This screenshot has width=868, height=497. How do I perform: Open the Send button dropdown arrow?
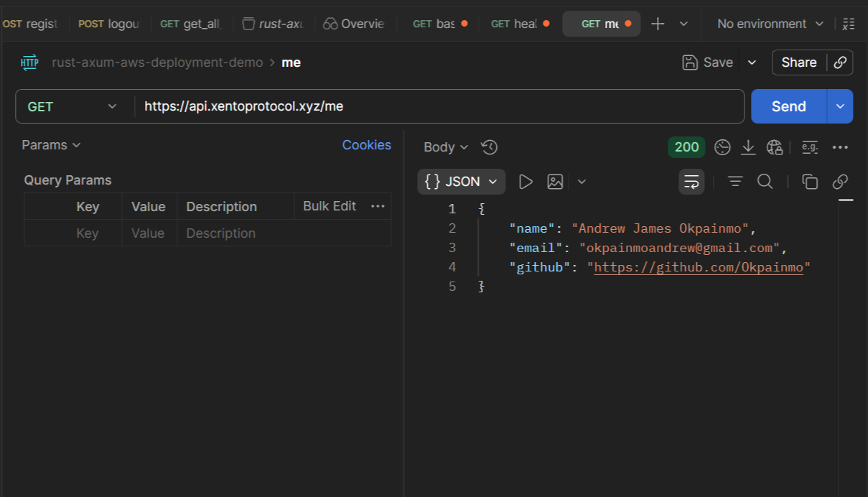pos(840,106)
